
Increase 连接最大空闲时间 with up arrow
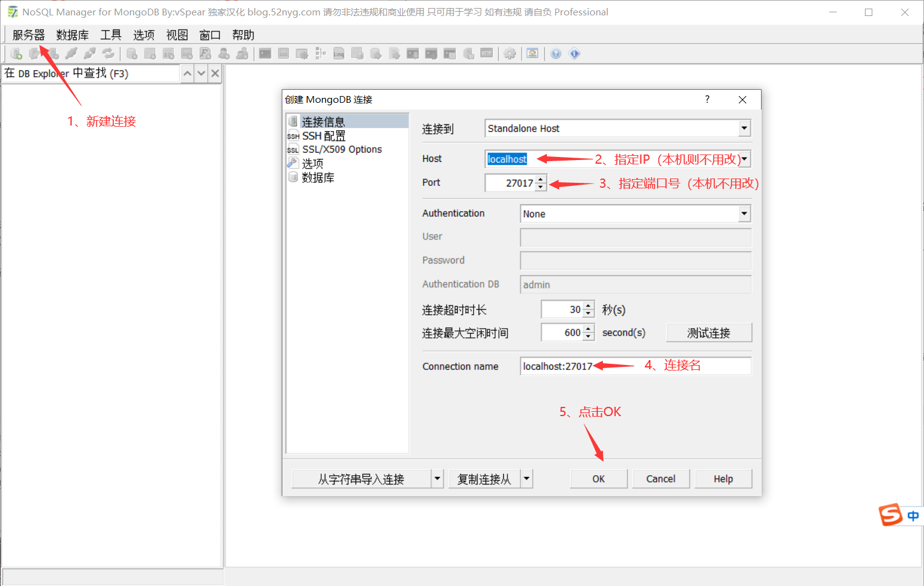pyautogui.click(x=589, y=329)
